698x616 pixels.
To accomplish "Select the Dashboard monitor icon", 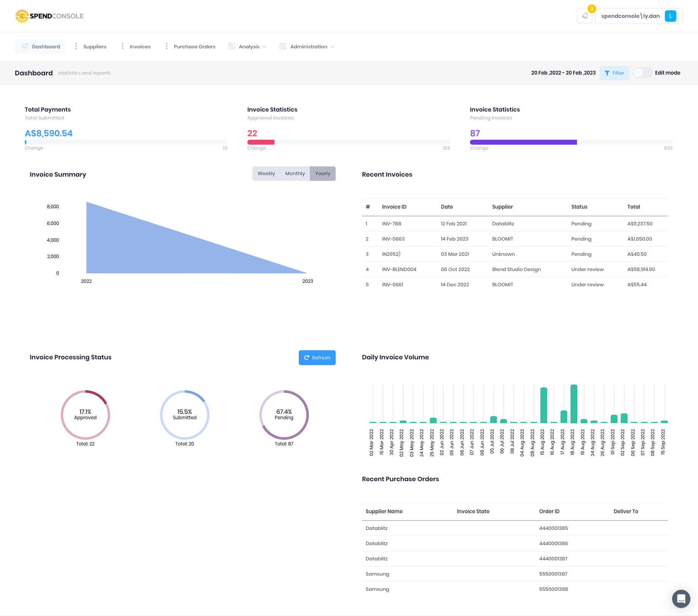I will pos(24,46).
